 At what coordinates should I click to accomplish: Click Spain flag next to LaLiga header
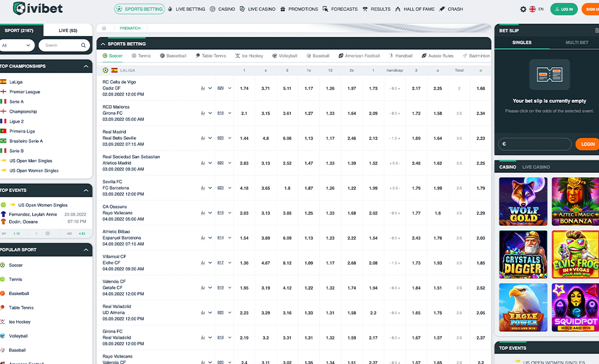[x=114, y=71]
